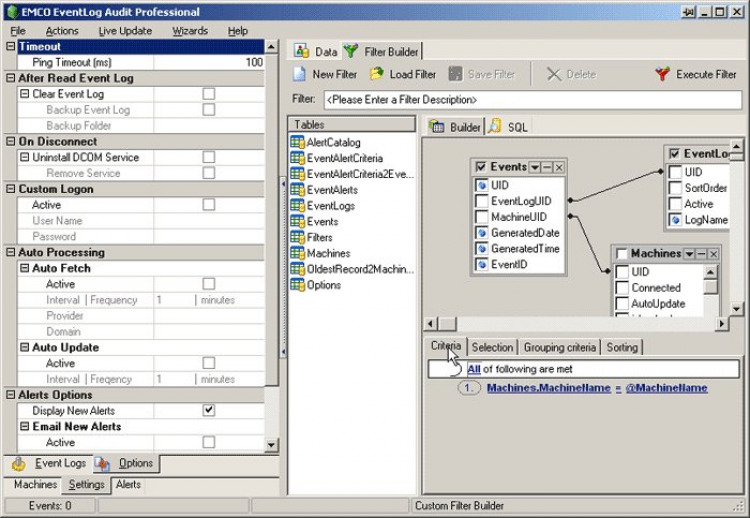Viewport: 750px width, 518px height.
Task: Switch to the Selection tab
Action: point(492,347)
